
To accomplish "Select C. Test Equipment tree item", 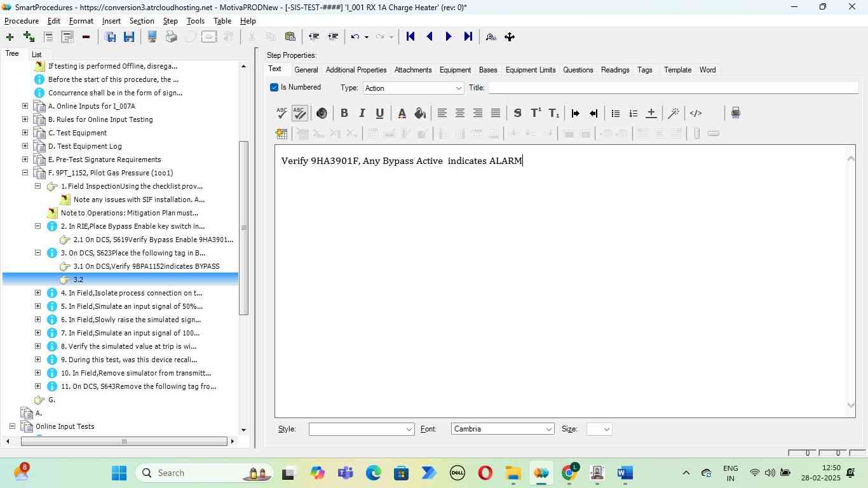I will [78, 133].
